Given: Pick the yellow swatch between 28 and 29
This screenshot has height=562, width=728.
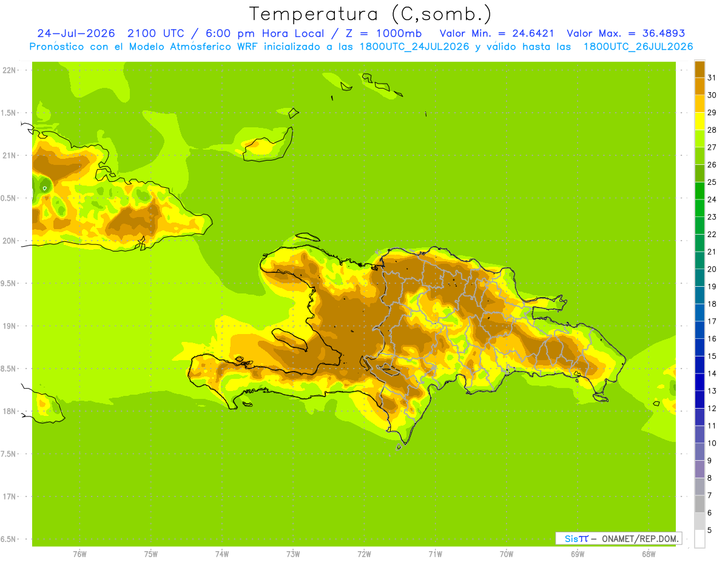Looking at the screenshot, I should [x=699, y=121].
